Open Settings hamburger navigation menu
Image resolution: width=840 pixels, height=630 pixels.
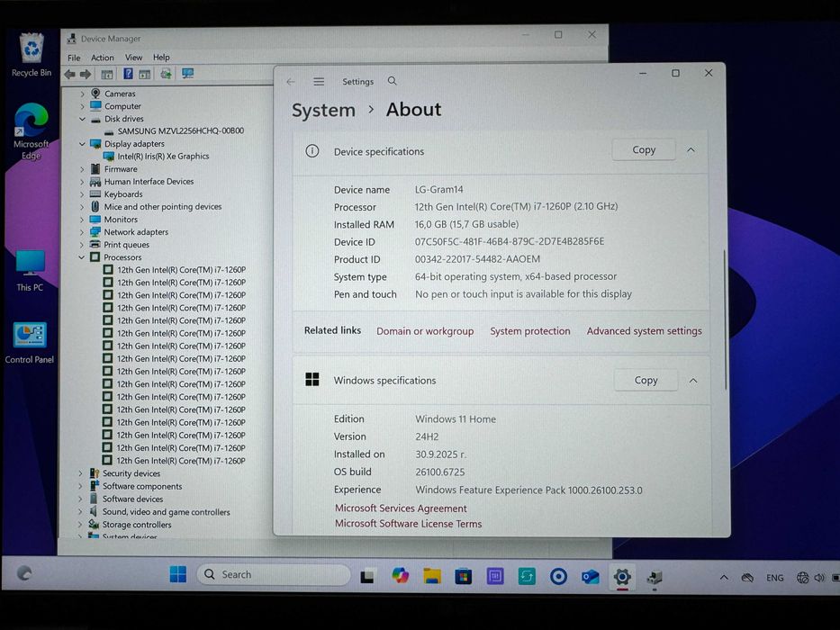319,81
